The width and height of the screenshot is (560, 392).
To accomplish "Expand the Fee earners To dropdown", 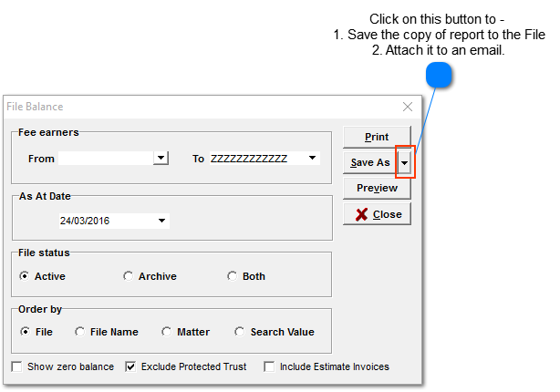I will coord(313,158).
